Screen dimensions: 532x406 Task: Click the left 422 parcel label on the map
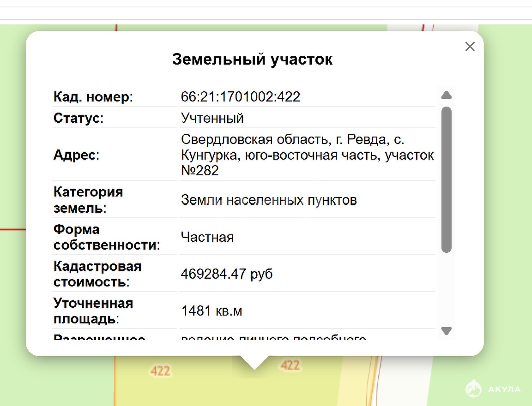tap(160, 371)
